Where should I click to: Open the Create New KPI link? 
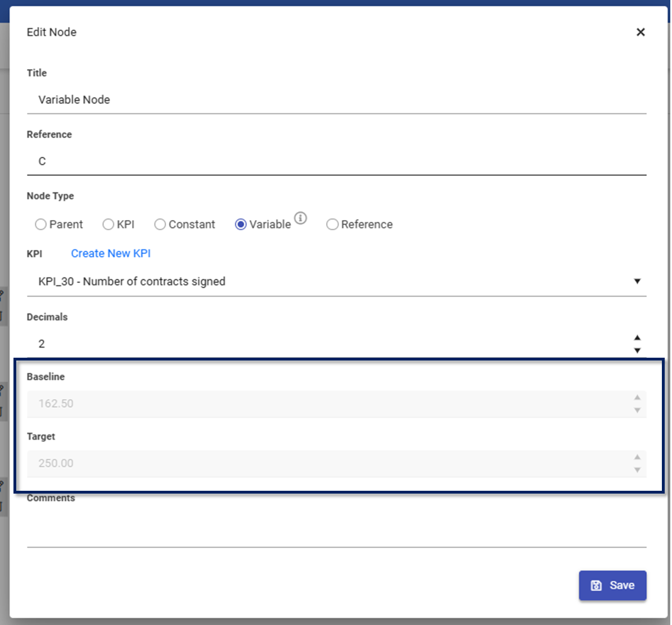(111, 253)
